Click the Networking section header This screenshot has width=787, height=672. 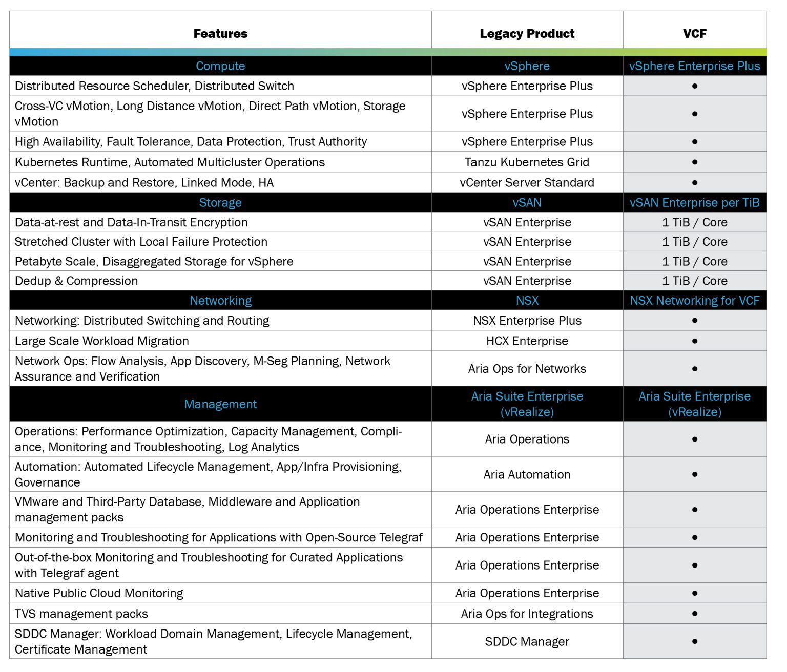coord(220,301)
